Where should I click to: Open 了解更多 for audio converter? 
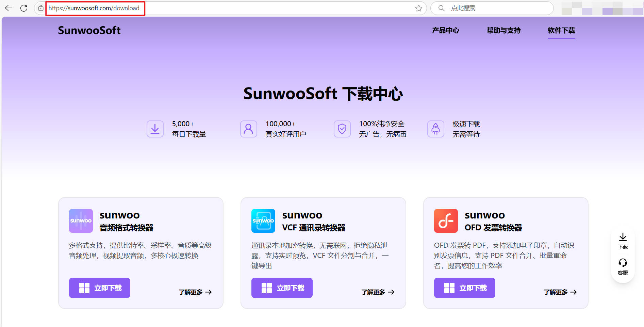pos(196,292)
